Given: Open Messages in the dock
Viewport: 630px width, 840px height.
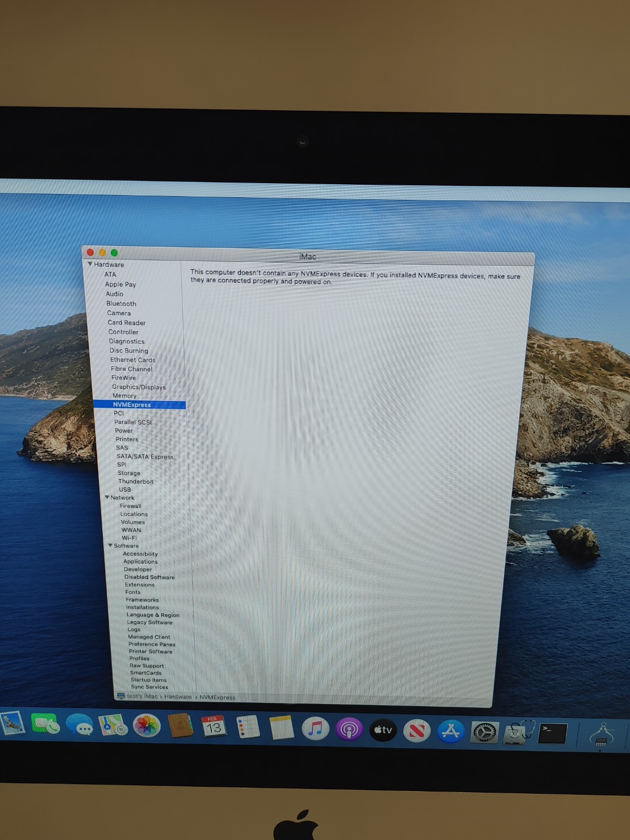Looking at the screenshot, I should point(80,725).
